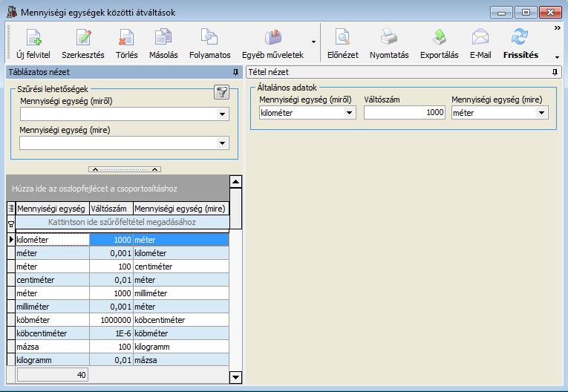Viewport: 568px width, 392px height.
Task: Open the E-Mail envelope icon
Action: tap(480, 38)
